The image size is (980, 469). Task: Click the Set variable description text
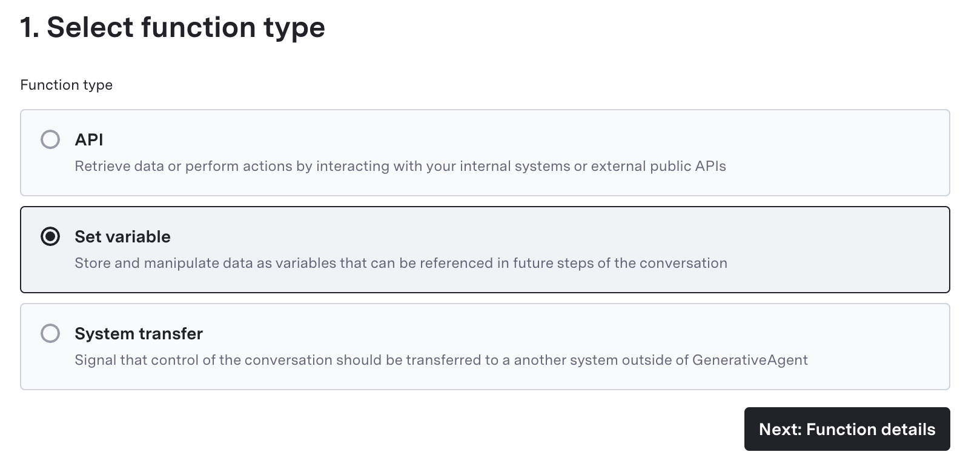400,263
